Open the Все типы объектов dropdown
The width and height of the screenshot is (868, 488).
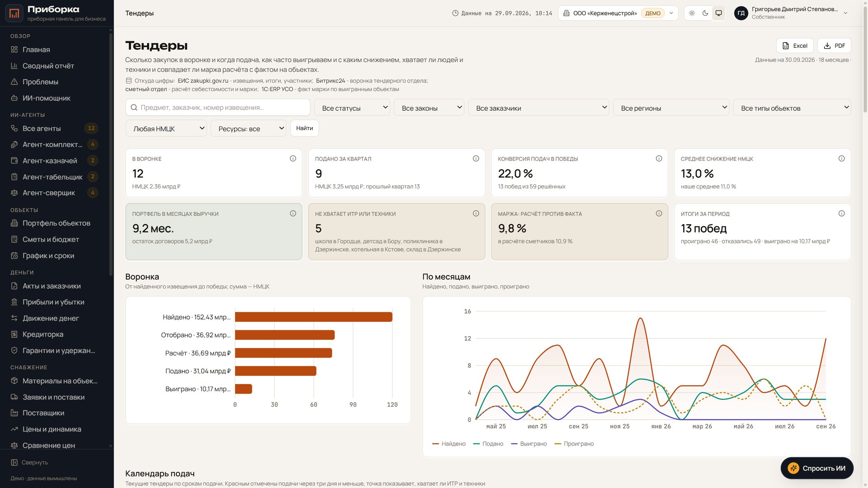tap(792, 108)
